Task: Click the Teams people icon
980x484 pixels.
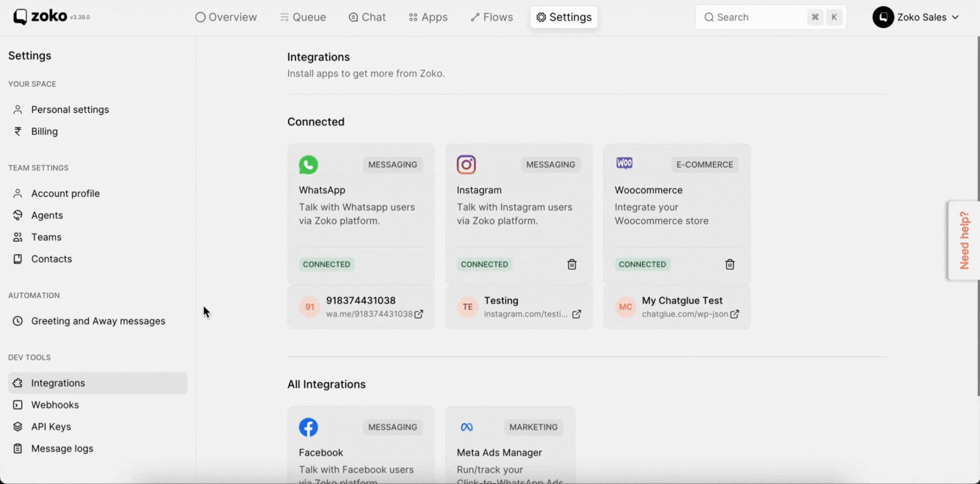Action: pos(18,237)
